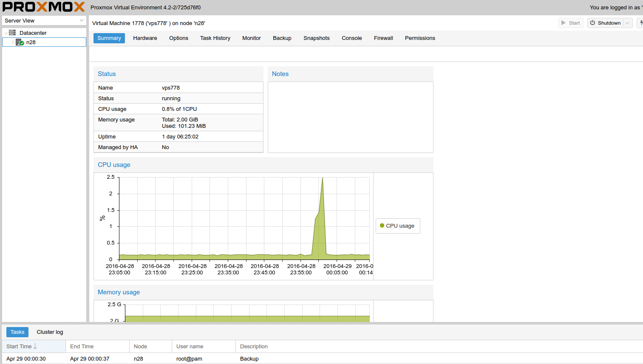Select the Tasks button in bottom panel
This screenshot has width=643, height=364.
click(17, 332)
